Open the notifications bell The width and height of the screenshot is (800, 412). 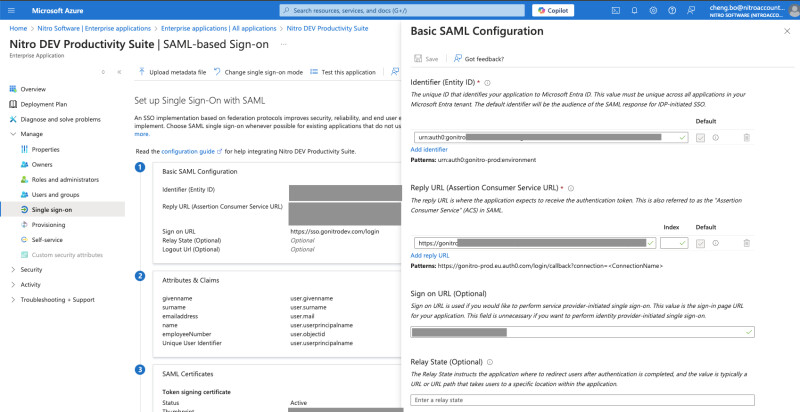pyautogui.click(x=635, y=10)
